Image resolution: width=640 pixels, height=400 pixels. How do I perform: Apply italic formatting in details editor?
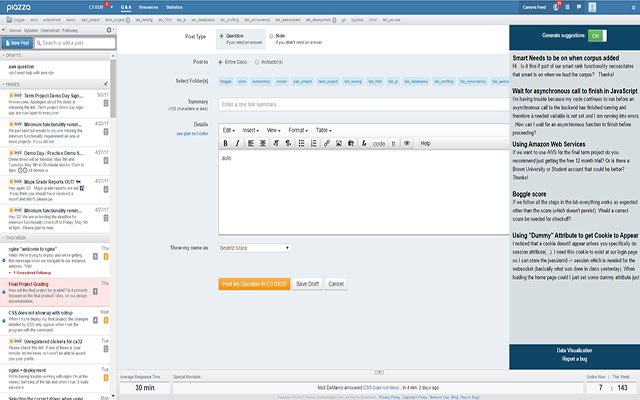click(x=237, y=143)
